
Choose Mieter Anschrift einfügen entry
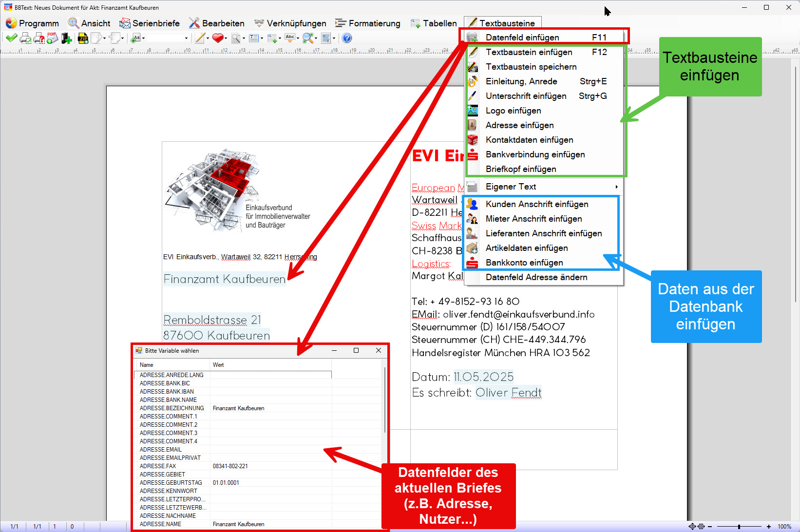pos(544,219)
